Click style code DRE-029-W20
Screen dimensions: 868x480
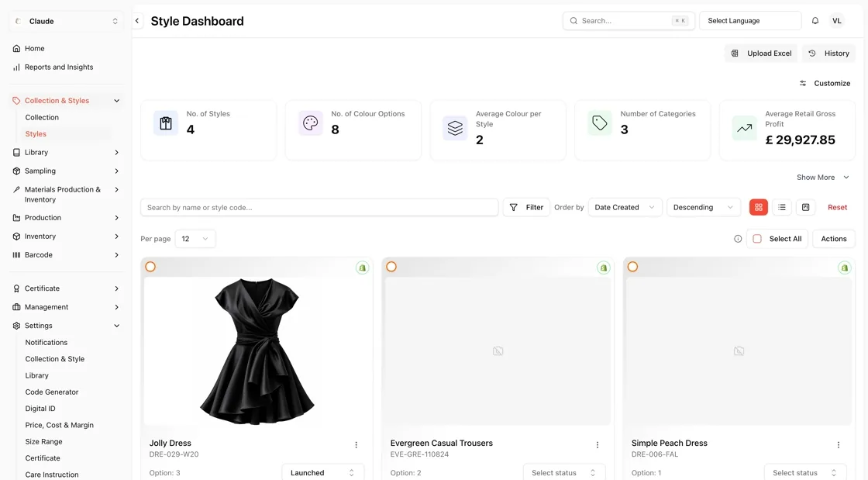coord(174,454)
